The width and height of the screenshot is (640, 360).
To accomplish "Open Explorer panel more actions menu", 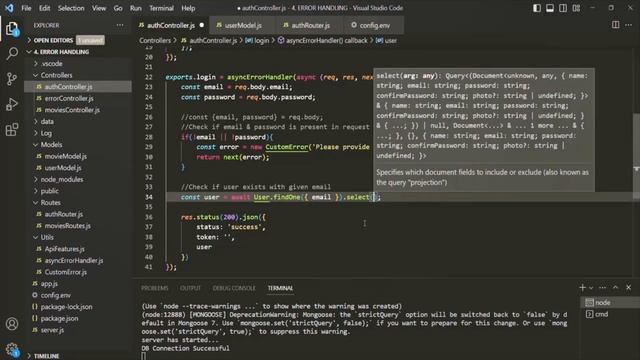I will click(120, 25).
